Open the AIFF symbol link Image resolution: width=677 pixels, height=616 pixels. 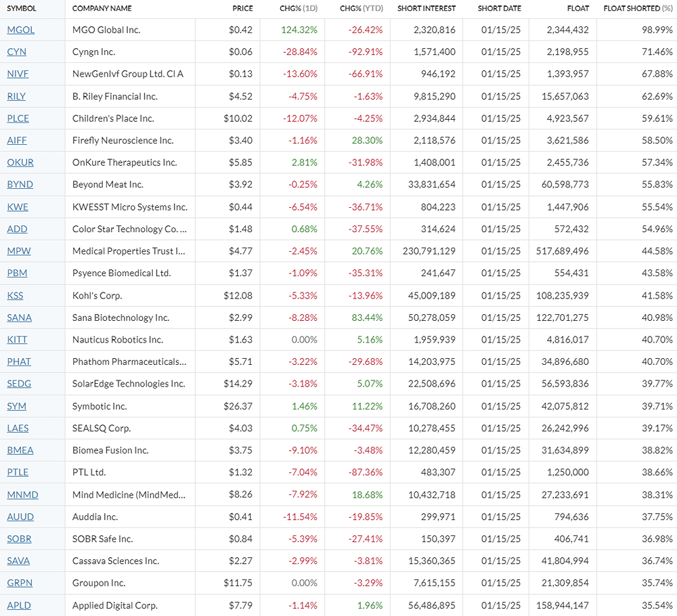click(x=17, y=140)
